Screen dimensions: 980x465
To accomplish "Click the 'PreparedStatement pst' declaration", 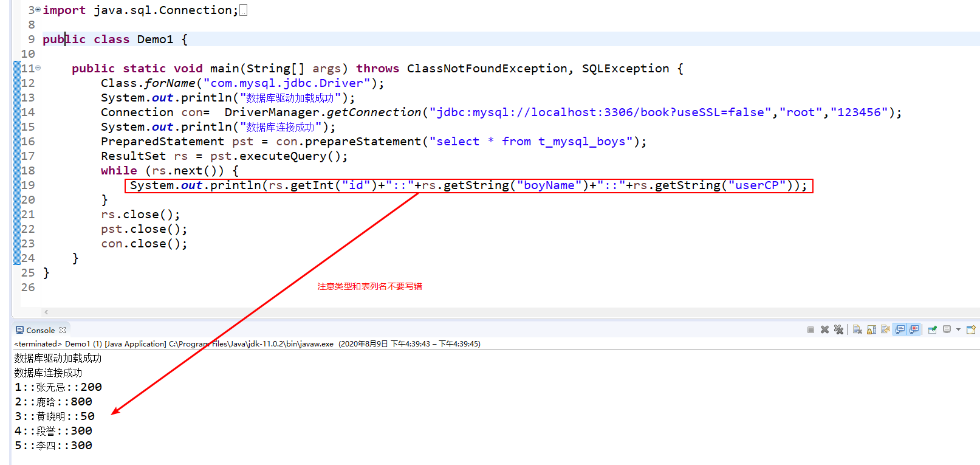I will point(177,141).
